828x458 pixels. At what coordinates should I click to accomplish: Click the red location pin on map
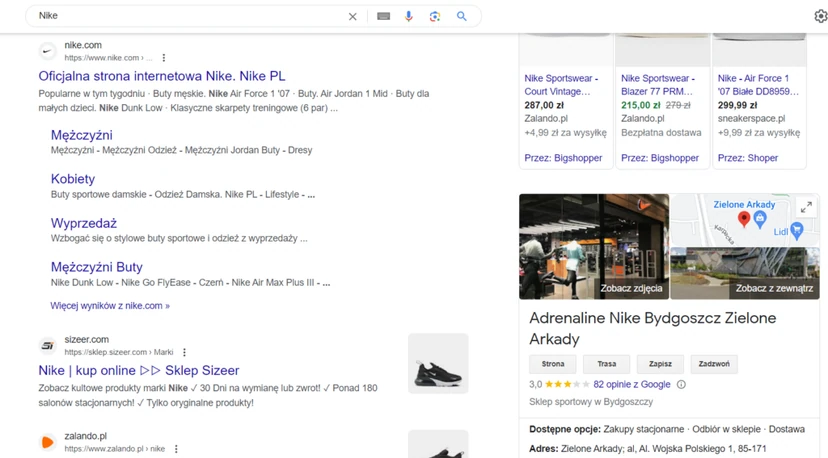tap(744, 219)
